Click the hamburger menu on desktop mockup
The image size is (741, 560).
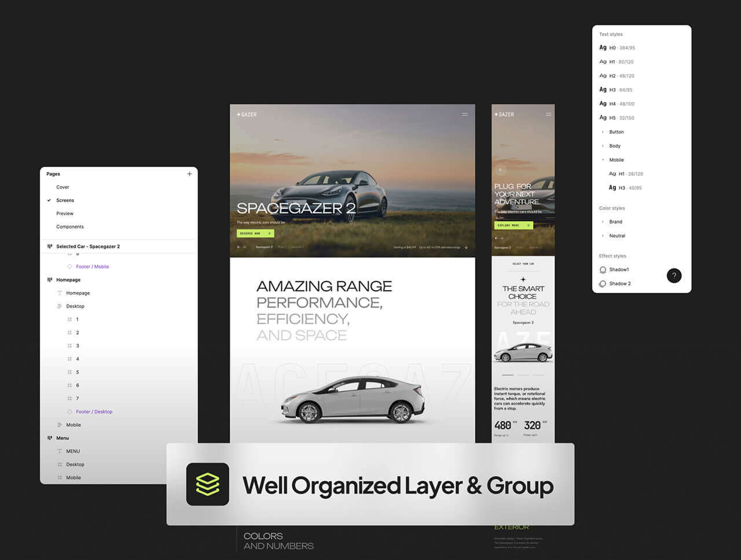[x=464, y=115]
